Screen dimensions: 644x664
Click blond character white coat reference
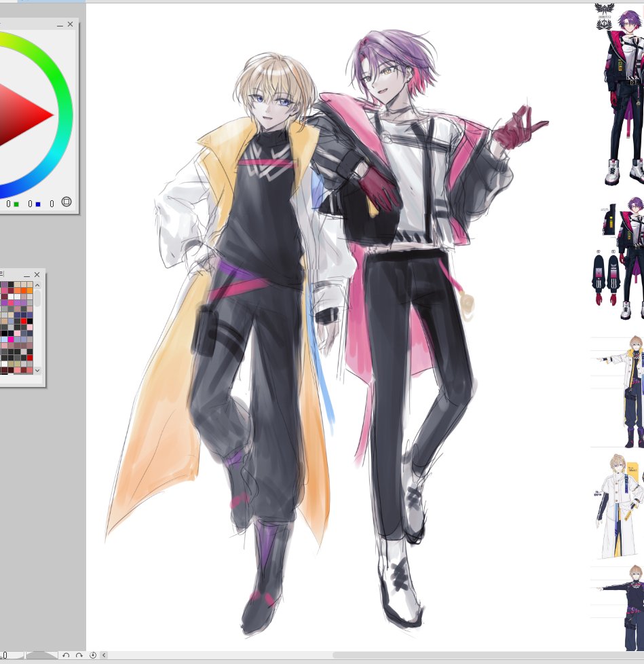[x=620, y=506]
